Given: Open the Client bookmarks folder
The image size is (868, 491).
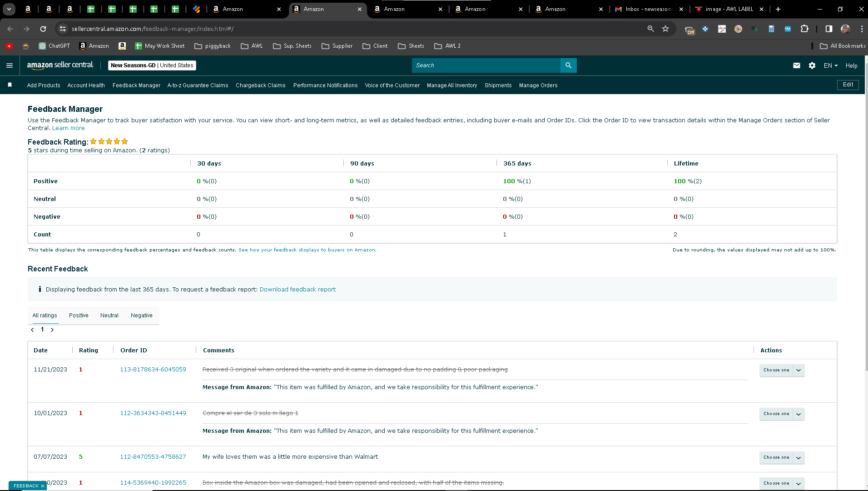Looking at the screenshot, I should point(375,46).
